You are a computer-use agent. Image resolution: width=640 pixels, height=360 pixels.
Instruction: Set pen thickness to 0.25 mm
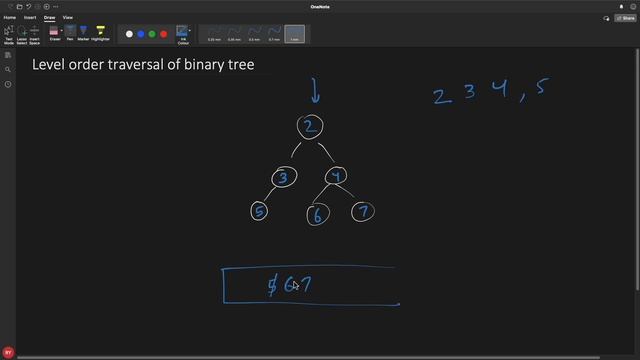click(x=214, y=34)
